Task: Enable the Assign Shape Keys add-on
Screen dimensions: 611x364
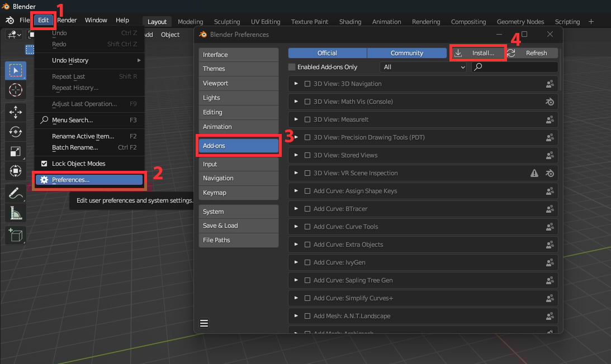Action: (307, 191)
